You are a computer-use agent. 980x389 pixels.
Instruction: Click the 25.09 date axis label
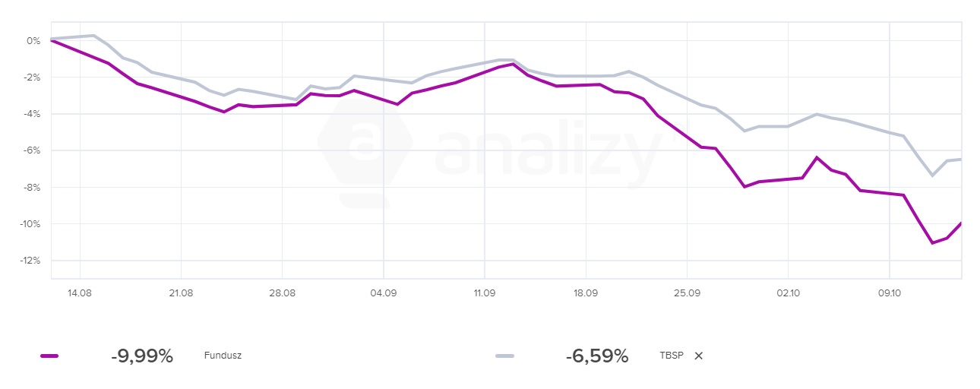[687, 293]
